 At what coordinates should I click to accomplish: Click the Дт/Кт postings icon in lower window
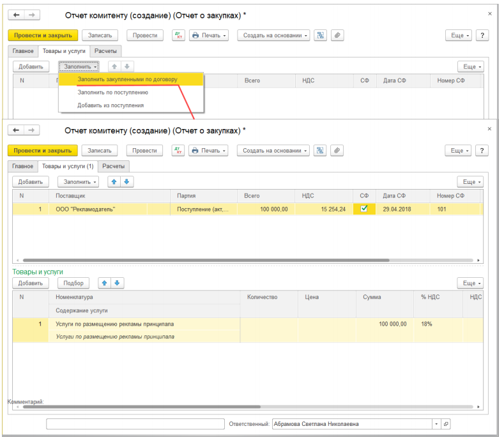[x=178, y=151]
